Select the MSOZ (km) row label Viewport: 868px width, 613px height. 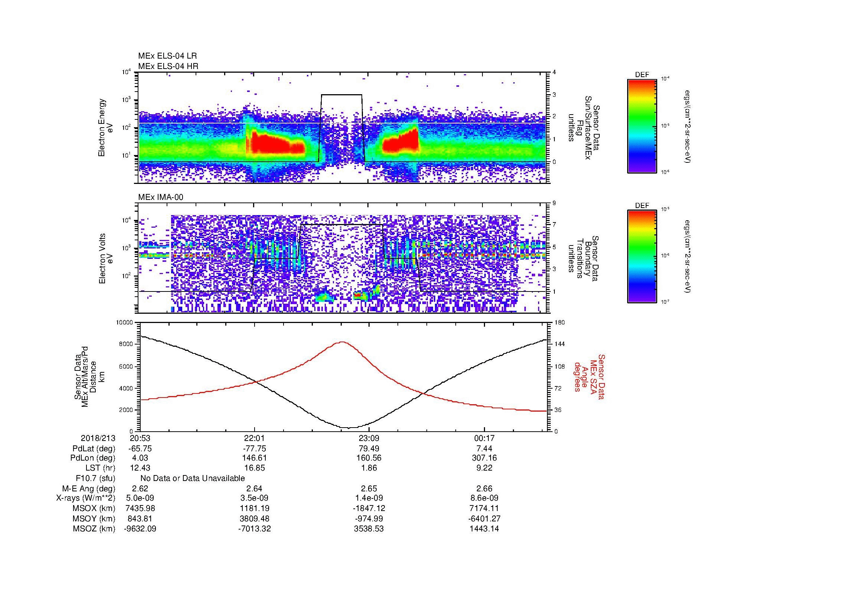tap(94, 529)
